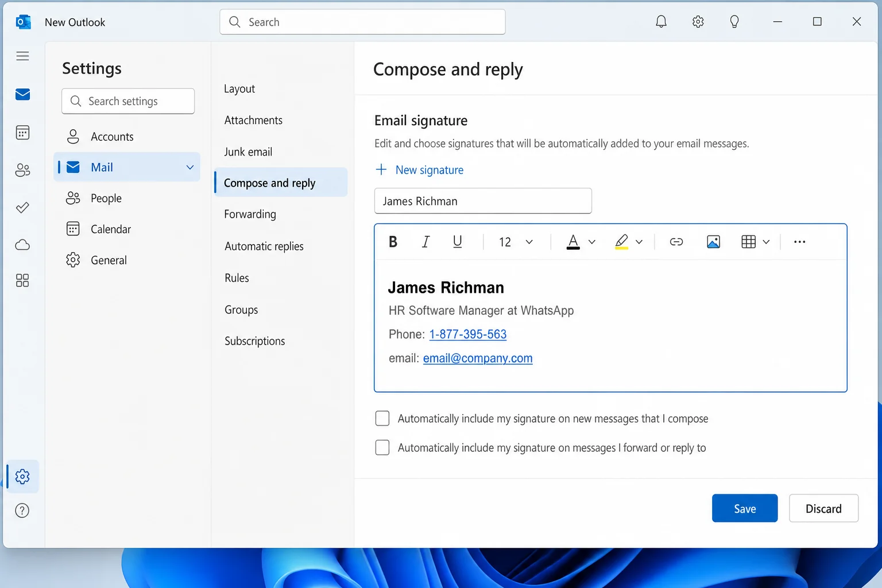Select the Mail settings category
882x588 pixels.
[x=127, y=167]
